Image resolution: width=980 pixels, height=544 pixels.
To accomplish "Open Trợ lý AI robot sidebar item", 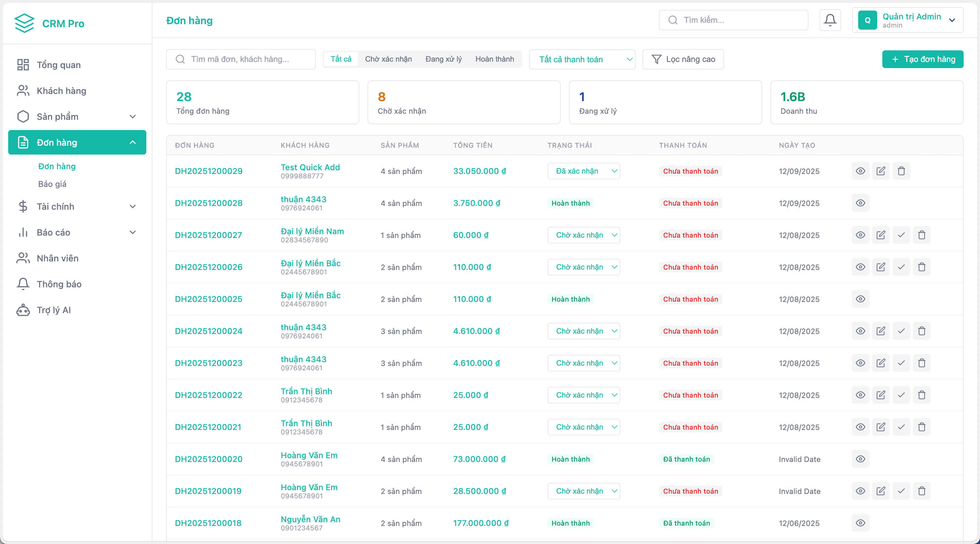I will (x=54, y=310).
